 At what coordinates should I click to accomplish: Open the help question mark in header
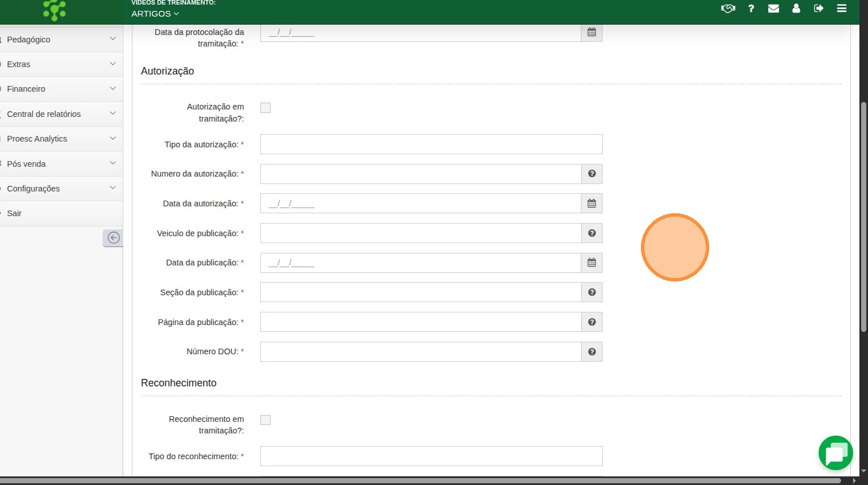tap(751, 9)
